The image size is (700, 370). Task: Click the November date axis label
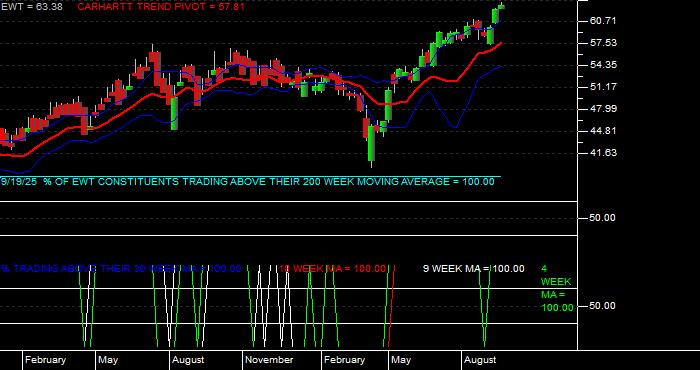(269, 360)
